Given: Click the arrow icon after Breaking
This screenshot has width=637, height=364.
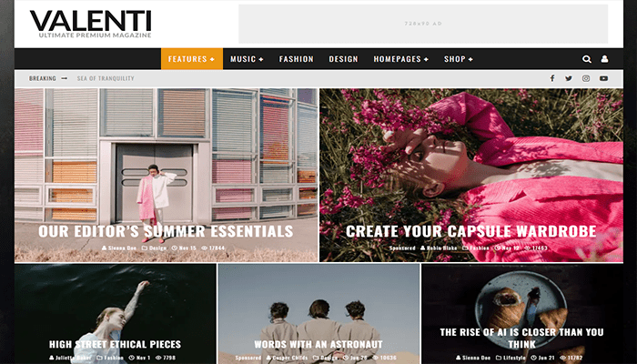Looking at the screenshot, I should tap(65, 78).
